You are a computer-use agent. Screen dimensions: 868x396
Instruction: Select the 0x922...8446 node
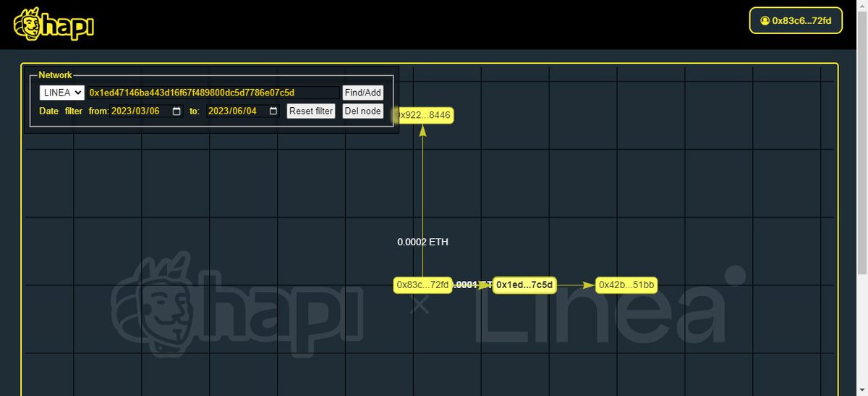click(x=424, y=114)
